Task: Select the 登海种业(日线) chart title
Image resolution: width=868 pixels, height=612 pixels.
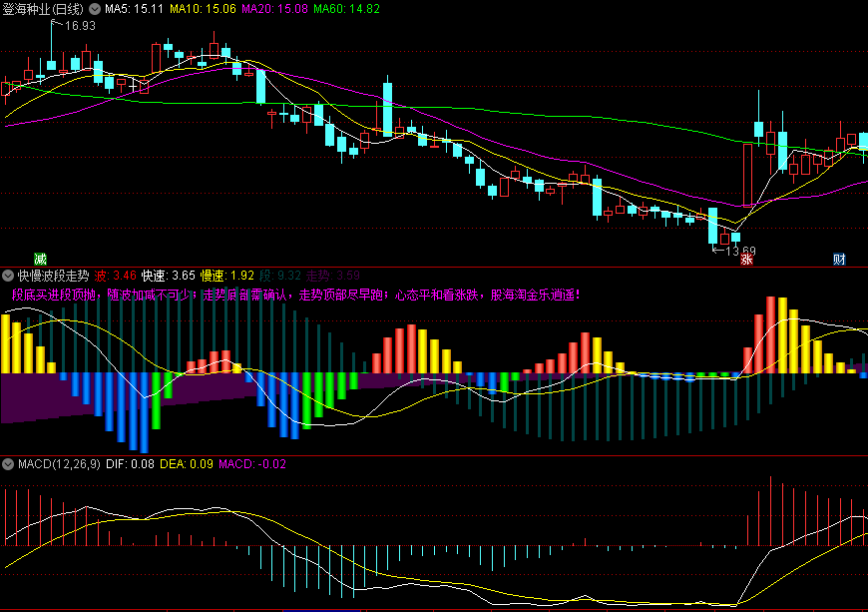Action: coord(43,9)
